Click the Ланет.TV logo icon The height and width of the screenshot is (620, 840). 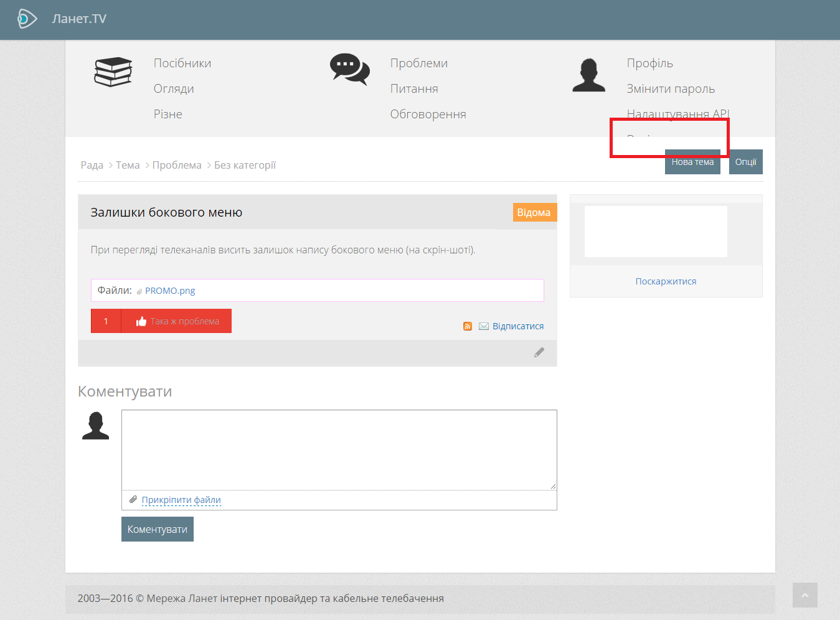click(x=27, y=19)
